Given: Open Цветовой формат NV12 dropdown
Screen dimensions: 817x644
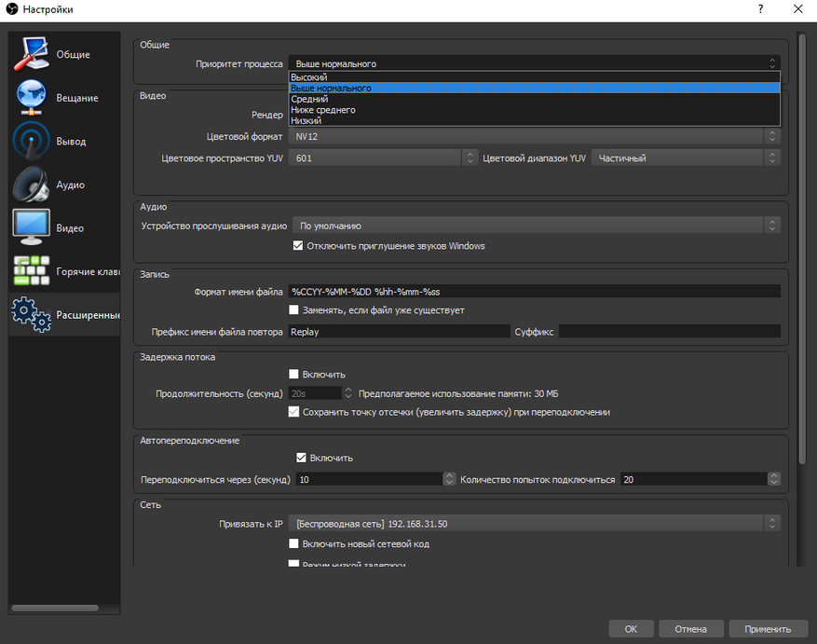Looking at the screenshot, I should [x=534, y=136].
